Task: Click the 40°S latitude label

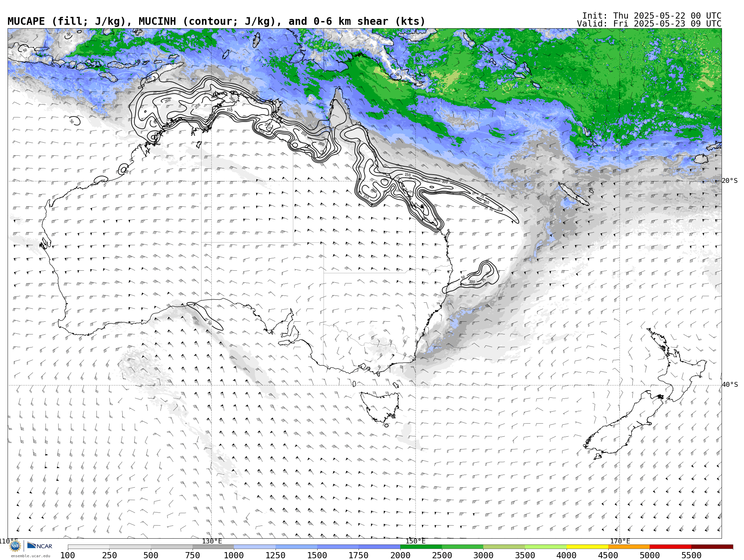Action: click(730, 385)
